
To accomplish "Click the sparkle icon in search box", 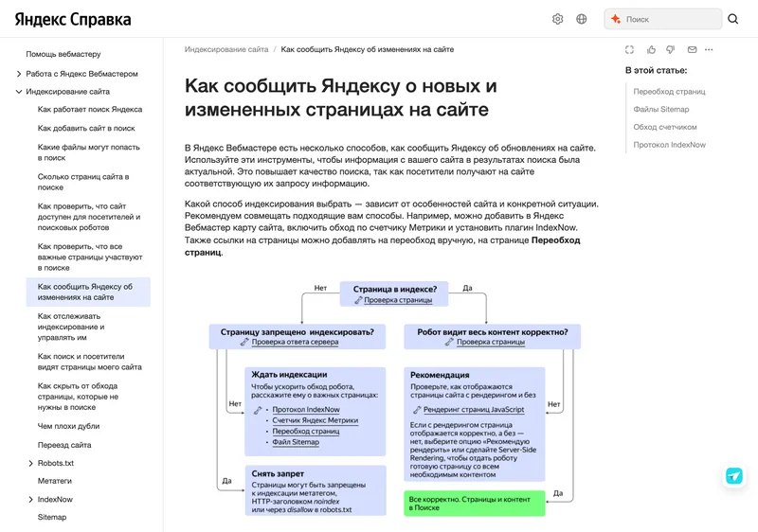I will pos(615,19).
